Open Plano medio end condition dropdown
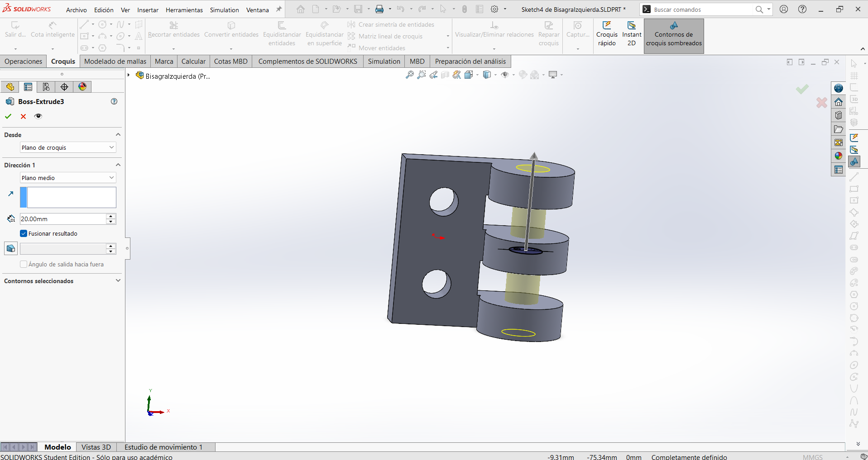868x460 pixels. click(x=68, y=178)
